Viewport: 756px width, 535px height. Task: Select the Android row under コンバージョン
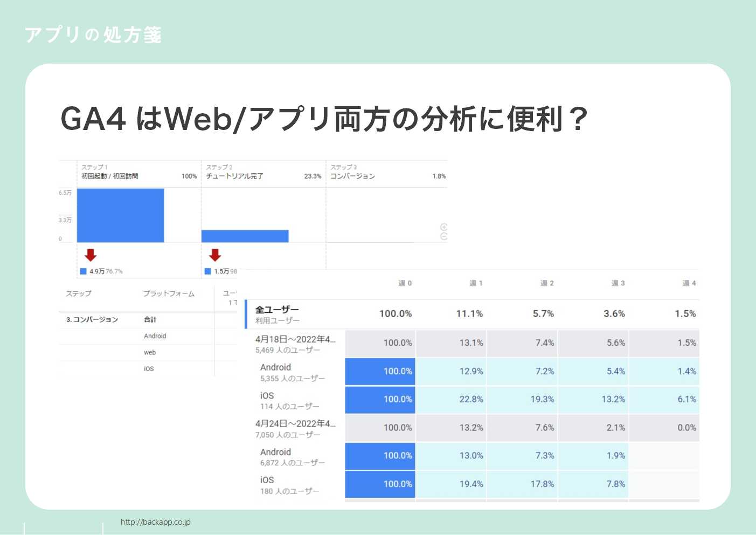pos(155,335)
